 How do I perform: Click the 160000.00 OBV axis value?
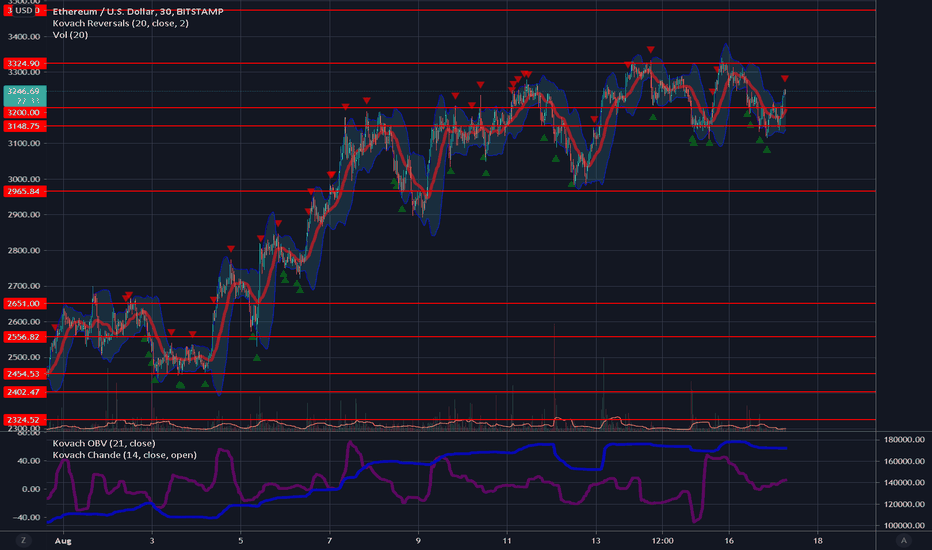pyautogui.click(x=904, y=461)
